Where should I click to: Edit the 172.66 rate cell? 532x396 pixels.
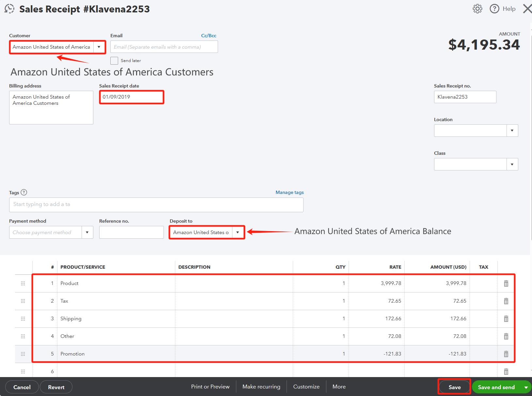(377, 319)
